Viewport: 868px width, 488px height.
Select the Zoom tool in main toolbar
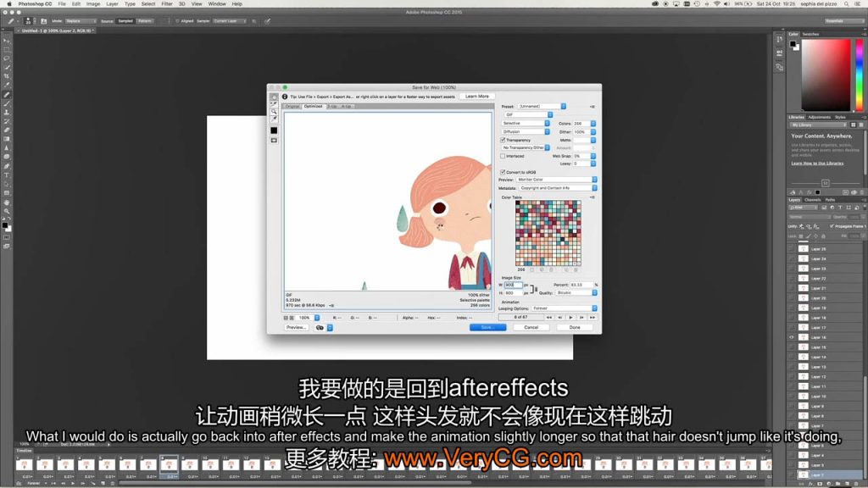coord(7,211)
